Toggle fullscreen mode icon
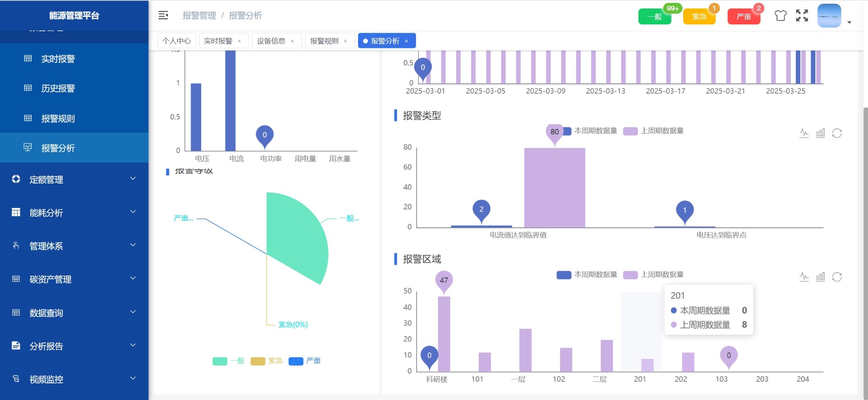This screenshot has height=400, width=868. (x=802, y=16)
